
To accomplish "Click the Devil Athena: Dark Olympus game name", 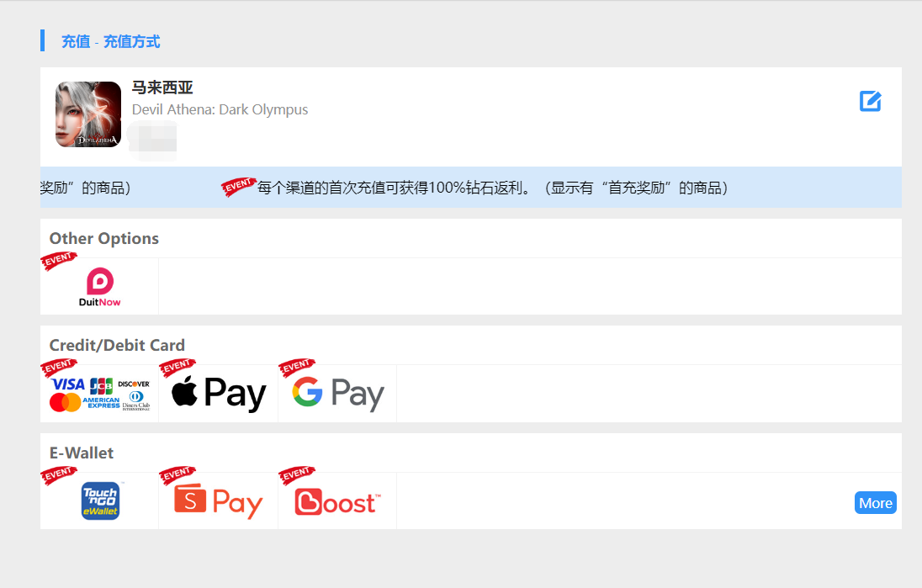I will pos(220,110).
